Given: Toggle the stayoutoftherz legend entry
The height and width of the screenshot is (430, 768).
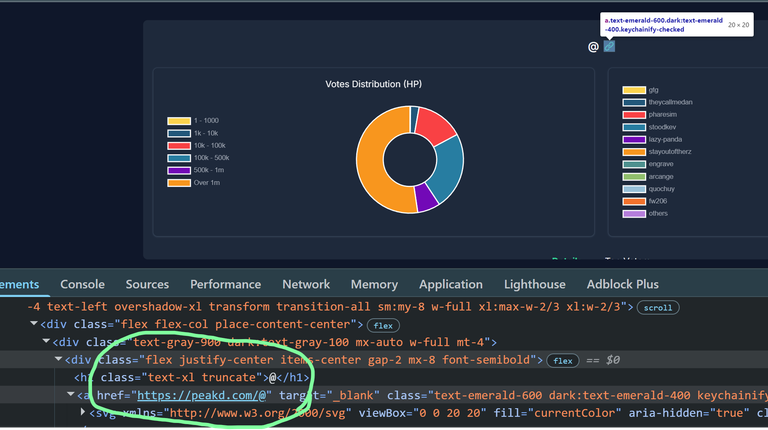Looking at the screenshot, I should click(x=657, y=152).
